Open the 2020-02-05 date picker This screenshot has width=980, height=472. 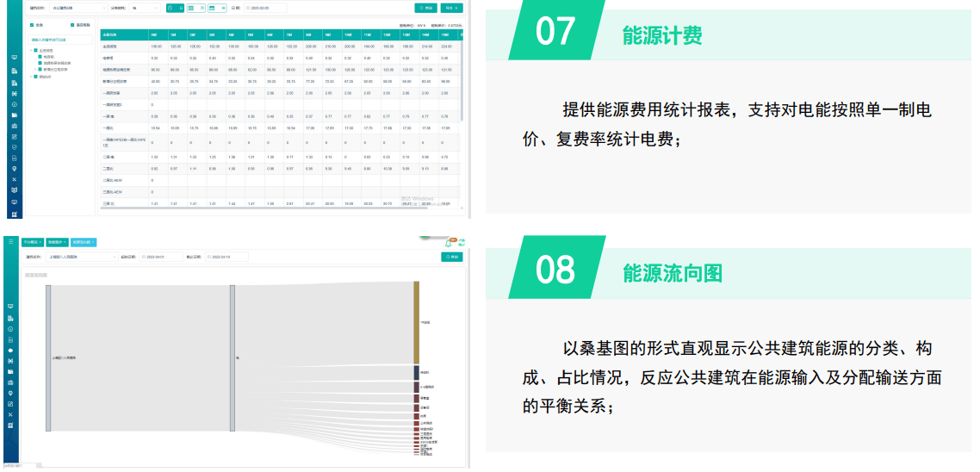click(265, 8)
